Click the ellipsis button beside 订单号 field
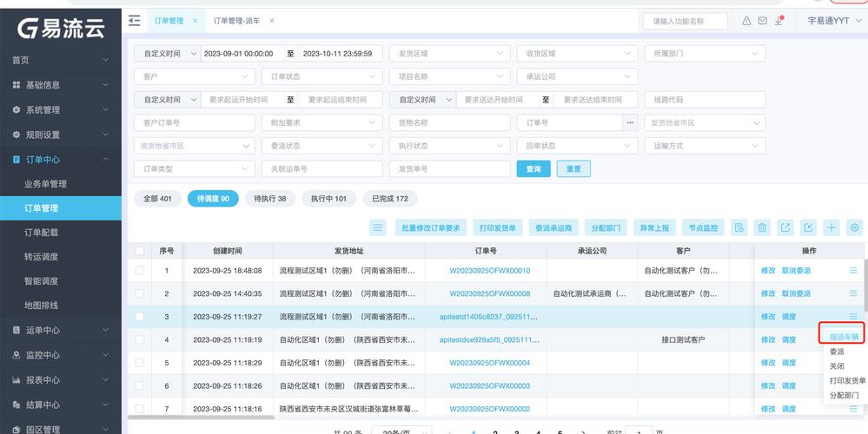This screenshot has width=868, height=434. click(629, 122)
